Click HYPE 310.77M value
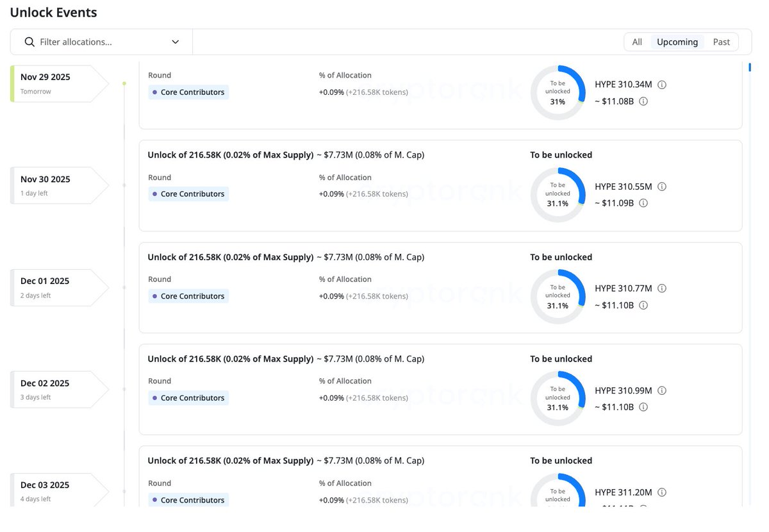Viewport: 769px width, 532px height. [x=624, y=288]
